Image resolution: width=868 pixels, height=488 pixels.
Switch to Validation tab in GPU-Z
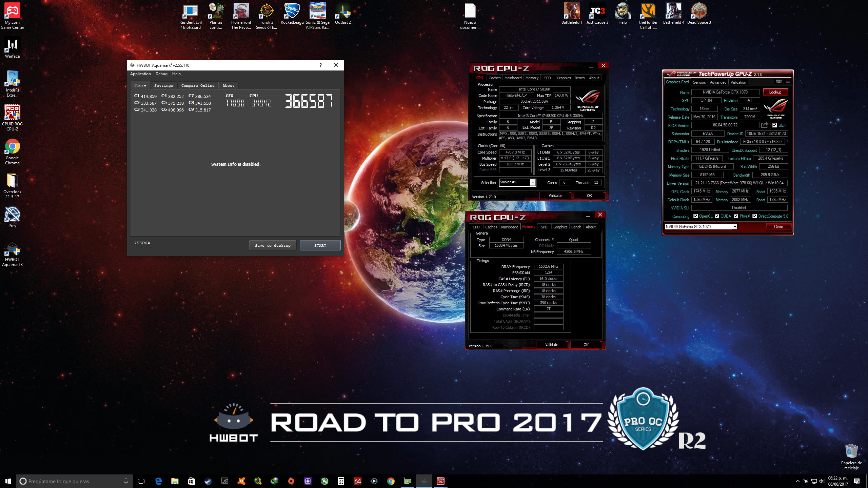[738, 82]
